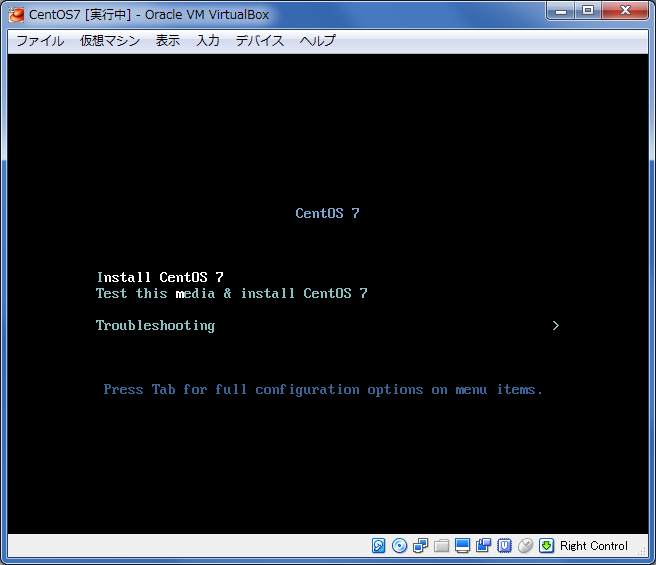The width and height of the screenshot is (656, 565).
Task: Click the green arrow keyboard capture icon
Action: (x=547, y=546)
